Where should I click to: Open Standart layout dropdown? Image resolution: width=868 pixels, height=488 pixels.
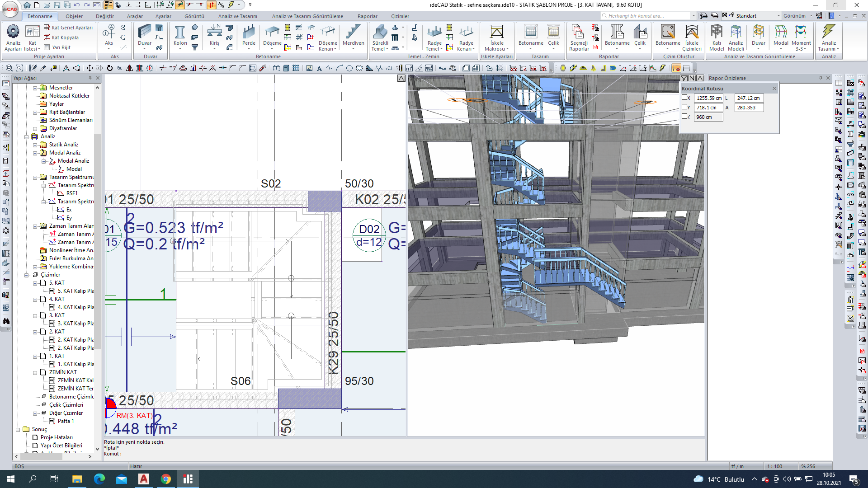(x=778, y=16)
